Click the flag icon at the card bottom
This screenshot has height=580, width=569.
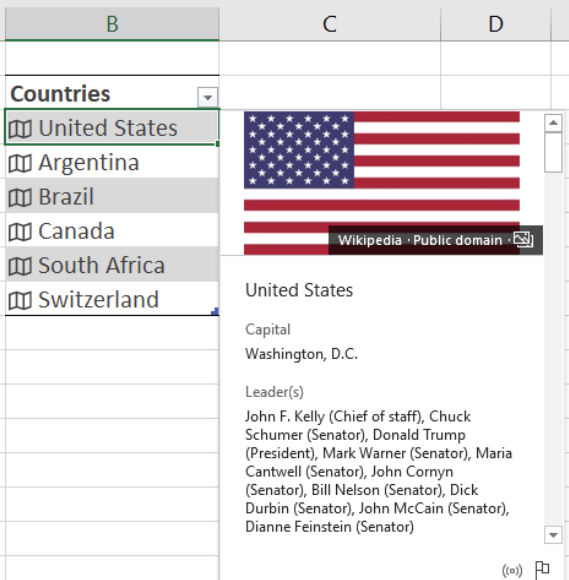point(542,569)
